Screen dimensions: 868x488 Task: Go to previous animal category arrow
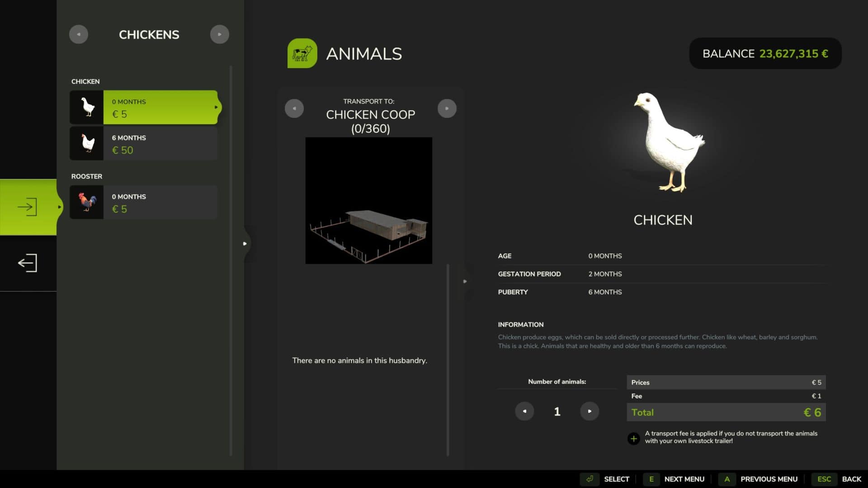(x=79, y=34)
